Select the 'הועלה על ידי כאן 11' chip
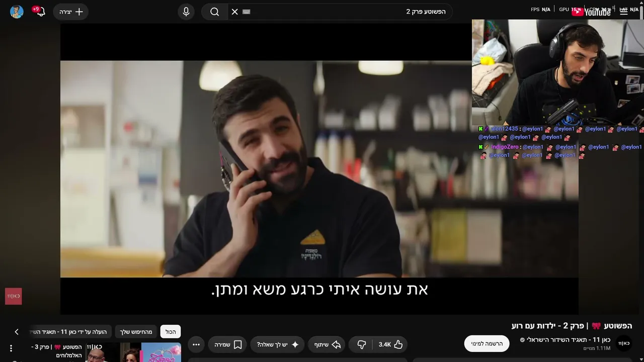The image size is (644, 362). 70,332
